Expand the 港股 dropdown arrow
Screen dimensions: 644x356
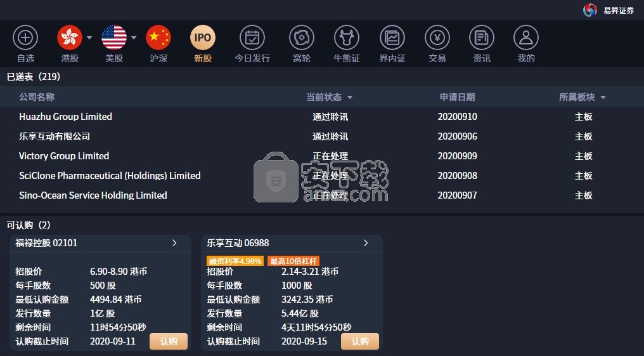point(89,38)
